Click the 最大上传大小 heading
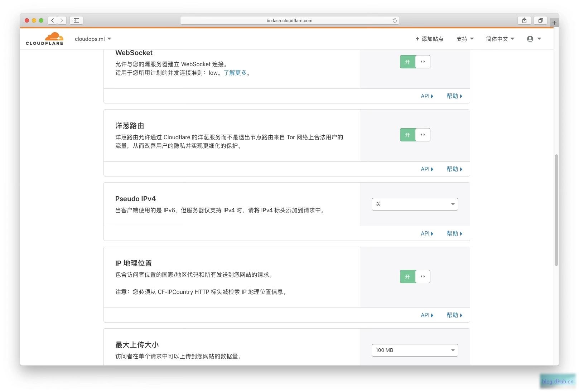The width and height of the screenshot is (579, 392). coord(137,345)
